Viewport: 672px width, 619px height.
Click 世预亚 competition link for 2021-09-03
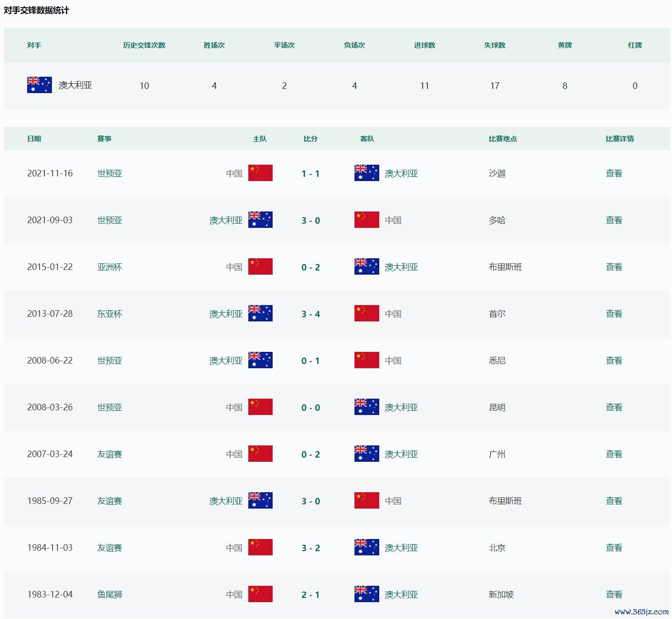[x=109, y=220]
